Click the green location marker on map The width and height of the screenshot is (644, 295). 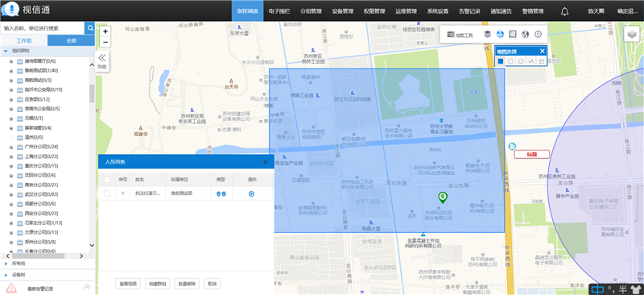(x=442, y=197)
